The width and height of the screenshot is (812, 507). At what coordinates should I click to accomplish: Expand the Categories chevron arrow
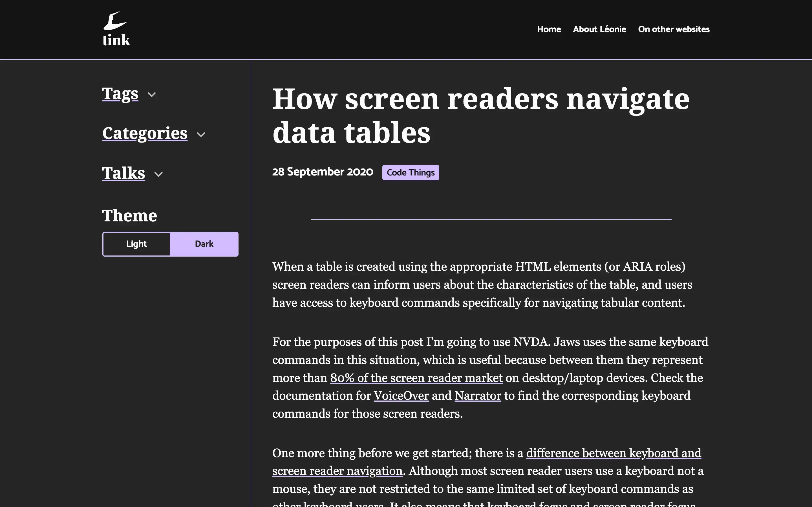201,134
